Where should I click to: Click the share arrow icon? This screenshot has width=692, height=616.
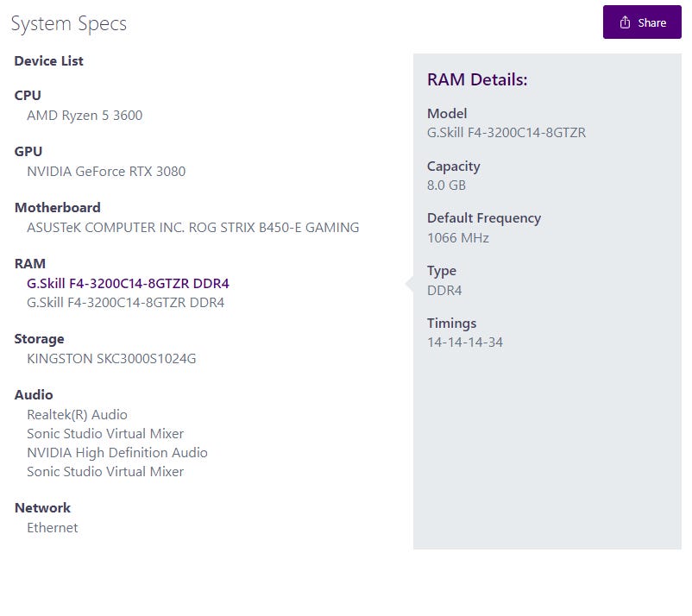click(625, 22)
